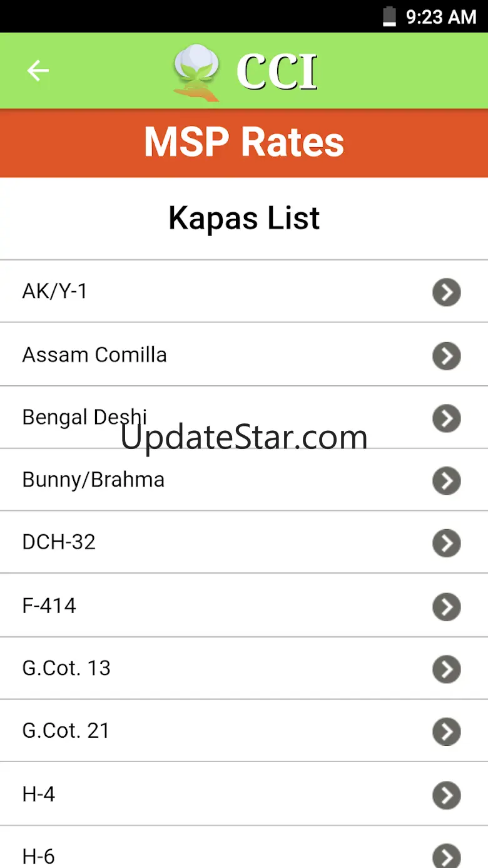
Task: Choose the DCH-32 kapas variety
Action: [x=244, y=542]
